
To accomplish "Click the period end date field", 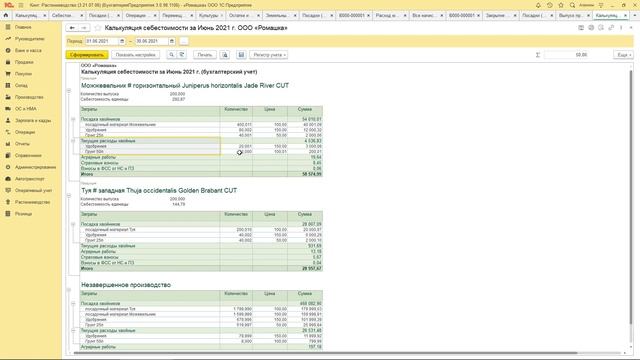I will click(151, 41).
